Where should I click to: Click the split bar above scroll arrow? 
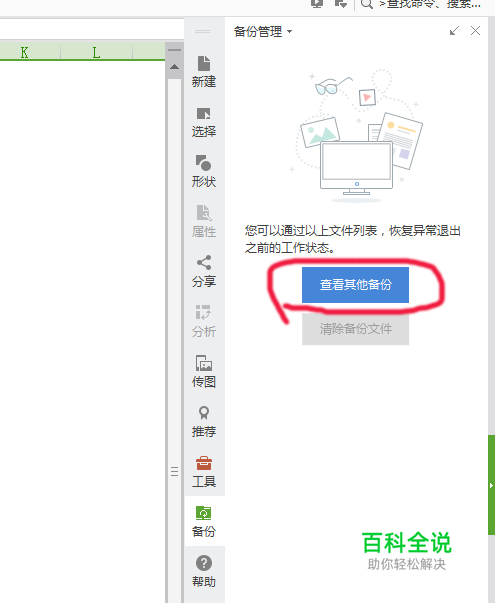[x=174, y=50]
